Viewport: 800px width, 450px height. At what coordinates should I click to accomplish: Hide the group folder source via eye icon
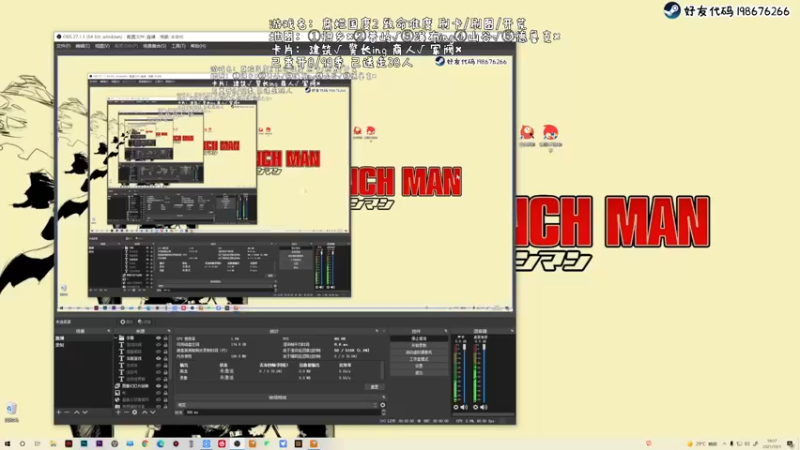click(158, 338)
